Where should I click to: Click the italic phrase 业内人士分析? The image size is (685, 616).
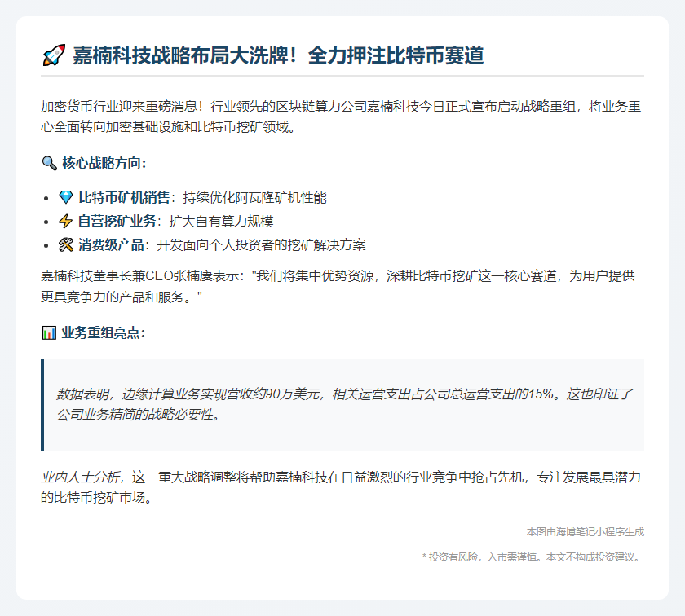(x=80, y=477)
